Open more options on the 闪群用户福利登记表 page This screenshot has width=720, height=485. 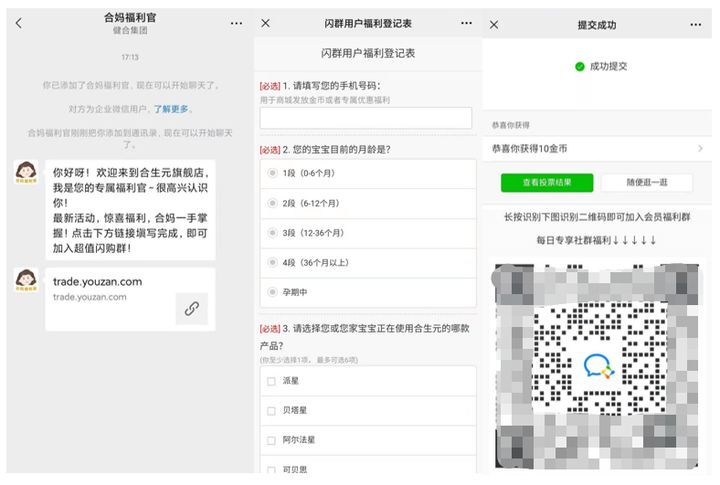click(x=466, y=23)
